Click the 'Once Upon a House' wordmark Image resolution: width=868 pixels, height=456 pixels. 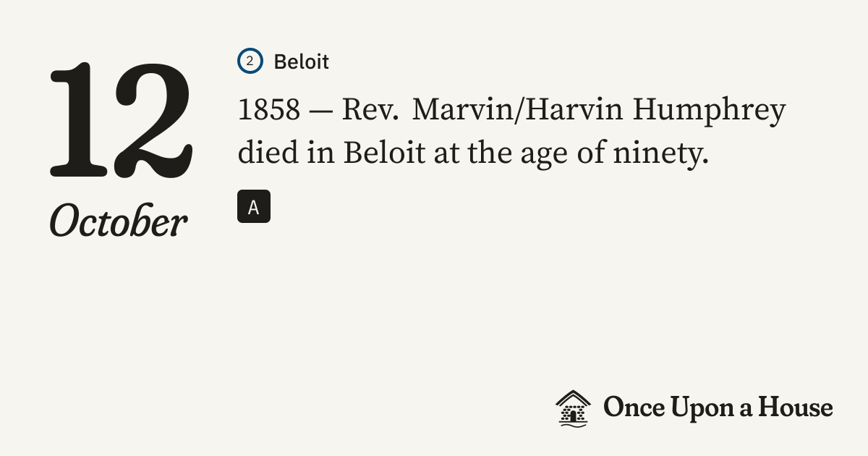click(x=718, y=408)
